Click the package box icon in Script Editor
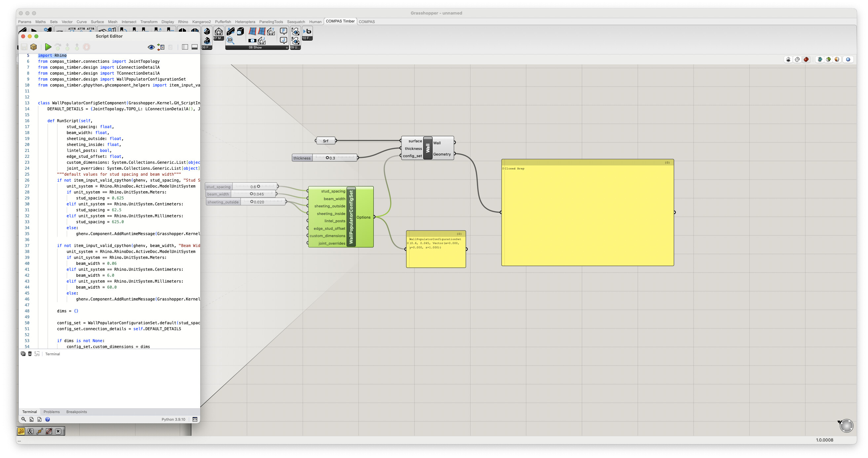 pyautogui.click(x=33, y=47)
